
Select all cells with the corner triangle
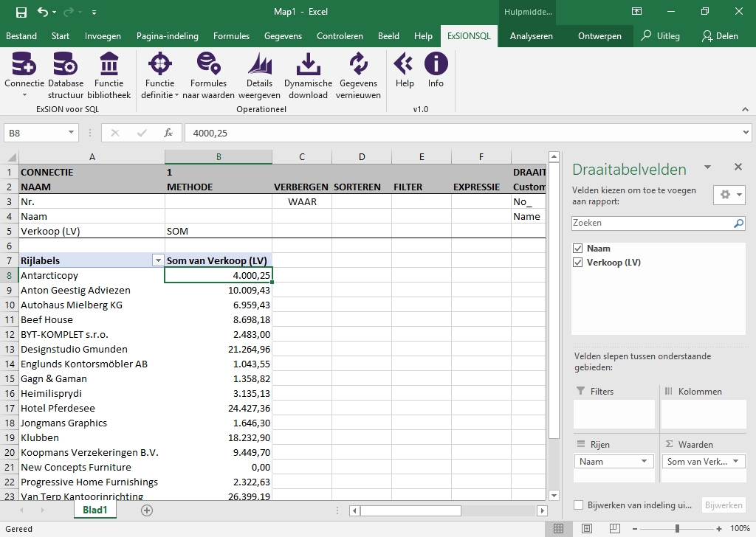click(10, 157)
